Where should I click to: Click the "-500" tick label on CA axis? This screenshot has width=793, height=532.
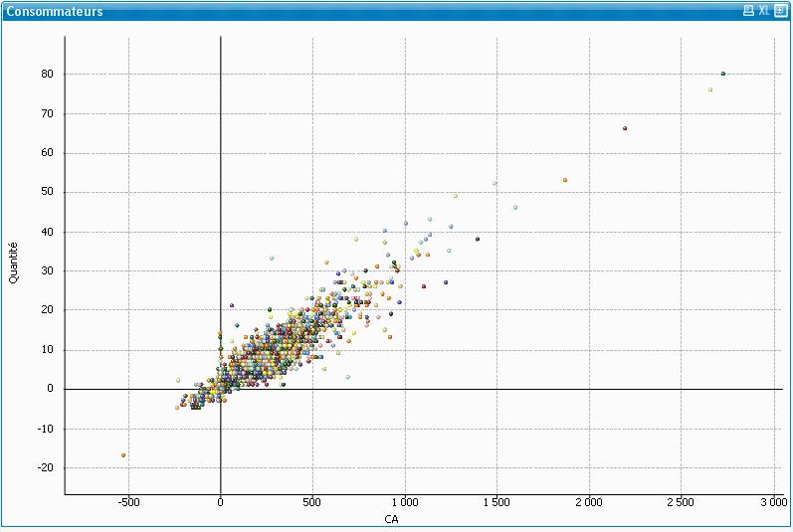point(129,502)
